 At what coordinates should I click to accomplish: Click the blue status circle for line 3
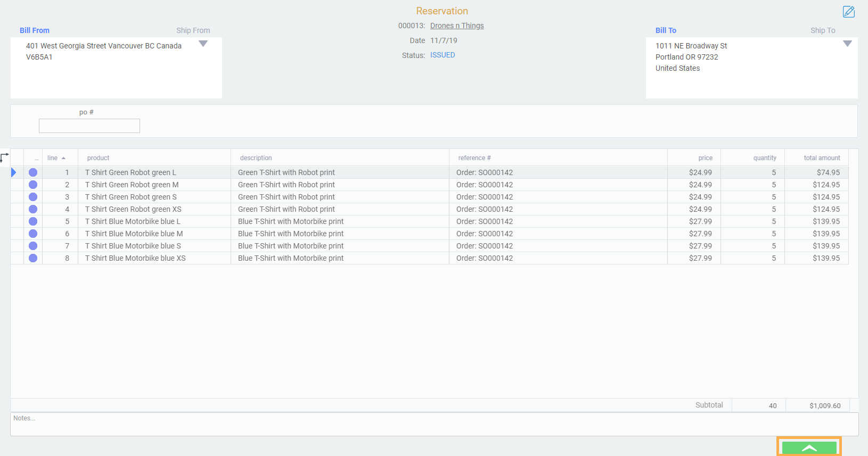click(x=33, y=197)
